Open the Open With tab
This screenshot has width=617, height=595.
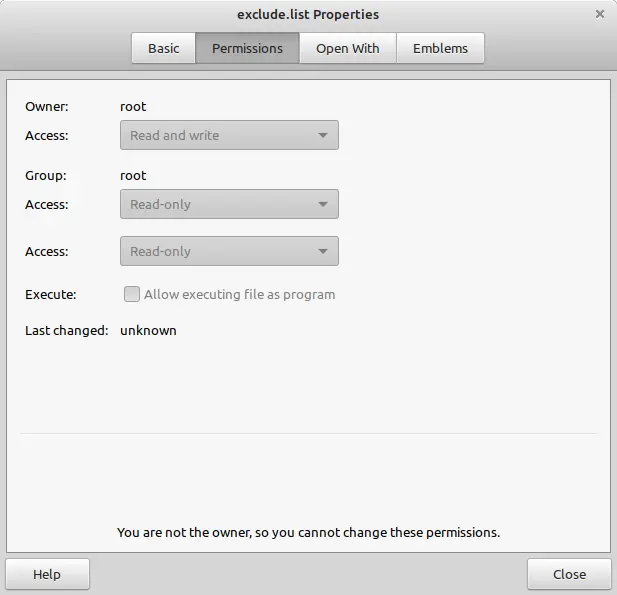click(x=347, y=48)
